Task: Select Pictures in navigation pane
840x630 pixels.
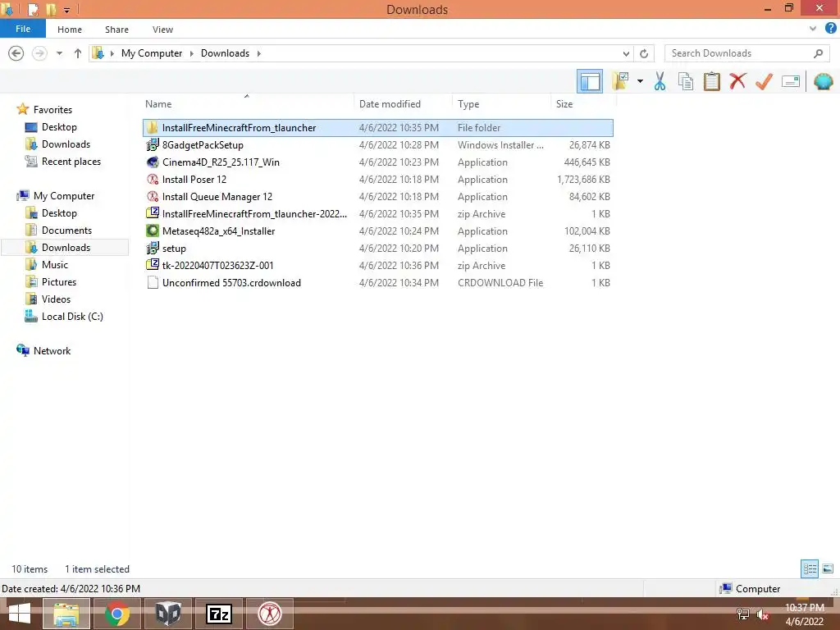Action: [x=59, y=282]
